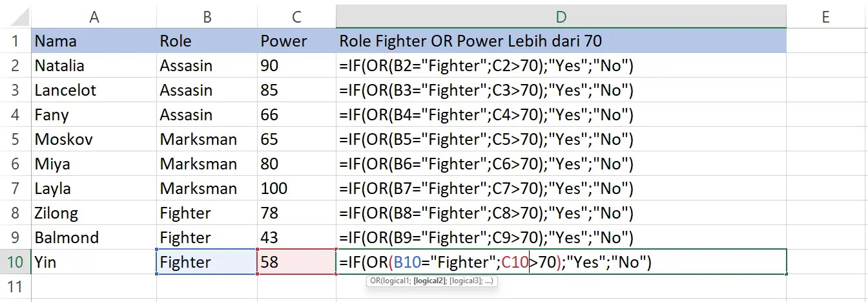Click the cell containing 'Miya'
868x302 pixels.
pyautogui.click(x=94, y=164)
